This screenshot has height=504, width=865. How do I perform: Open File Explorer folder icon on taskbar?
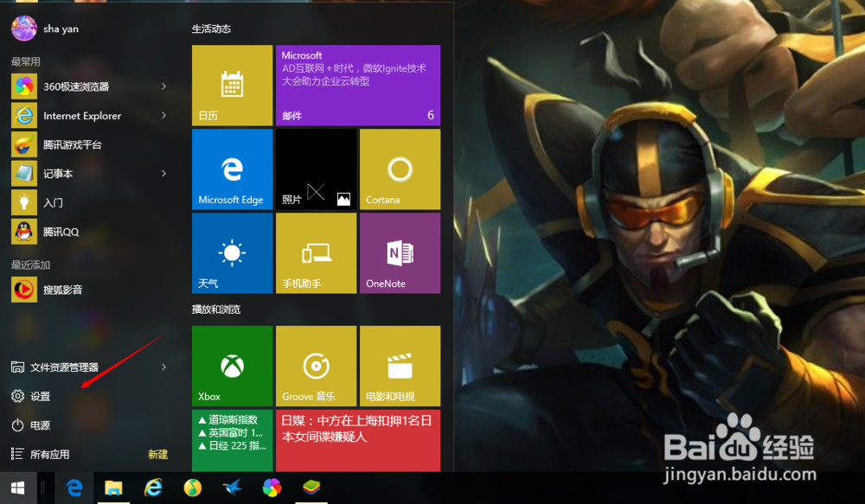[113, 488]
